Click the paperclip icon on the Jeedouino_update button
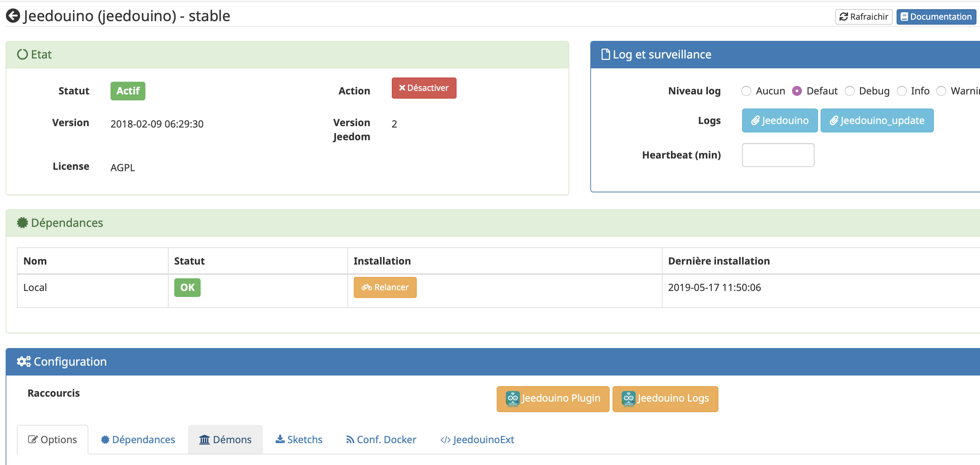This screenshot has height=465, width=980. point(834,121)
